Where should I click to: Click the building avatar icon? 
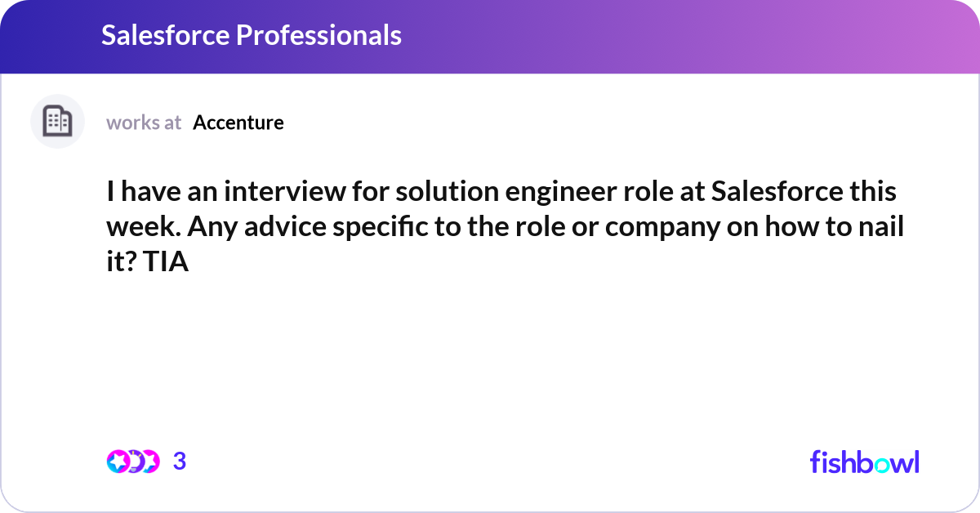point(57,122)
